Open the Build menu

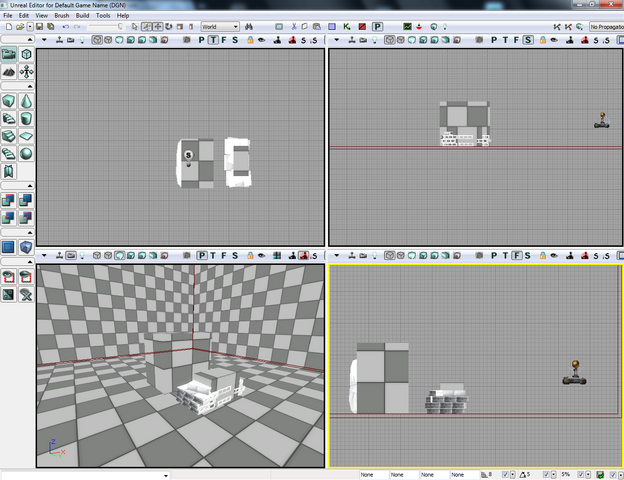(x=82, y=16)
